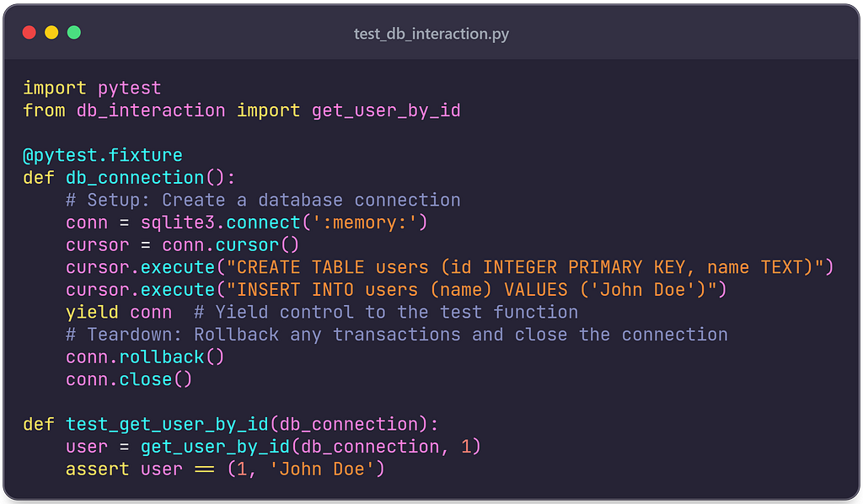Click the assert keyword on last line
863x504 pixels.
(x=98, y=469)
